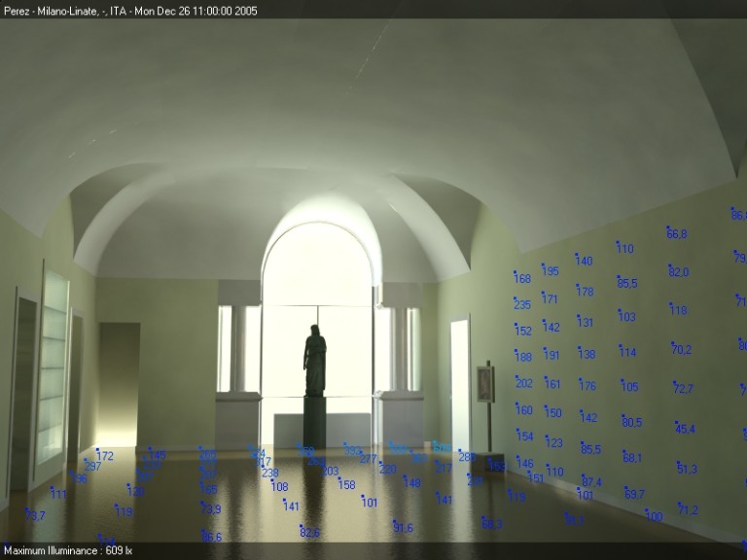Click the 100 illuminance point

click(x=654, y=515)
